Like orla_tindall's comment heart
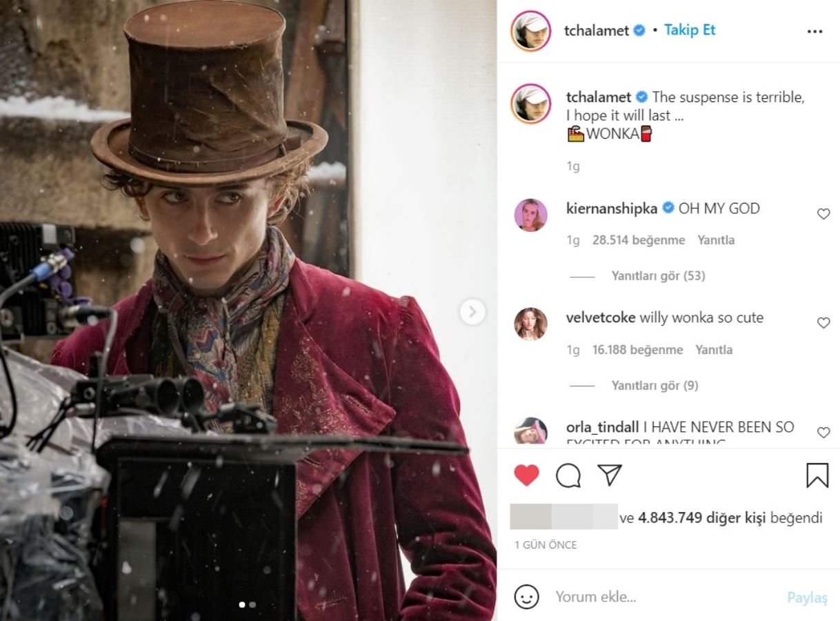This screenshot has width=840, height=621. pyautogui.click(x=823, y=433)
